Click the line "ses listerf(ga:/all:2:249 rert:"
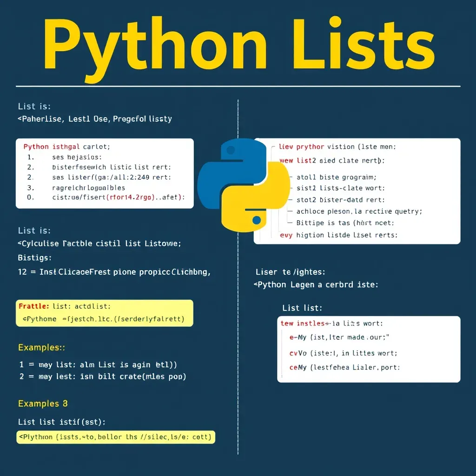476x476 pixels. (x=112, y=177)
